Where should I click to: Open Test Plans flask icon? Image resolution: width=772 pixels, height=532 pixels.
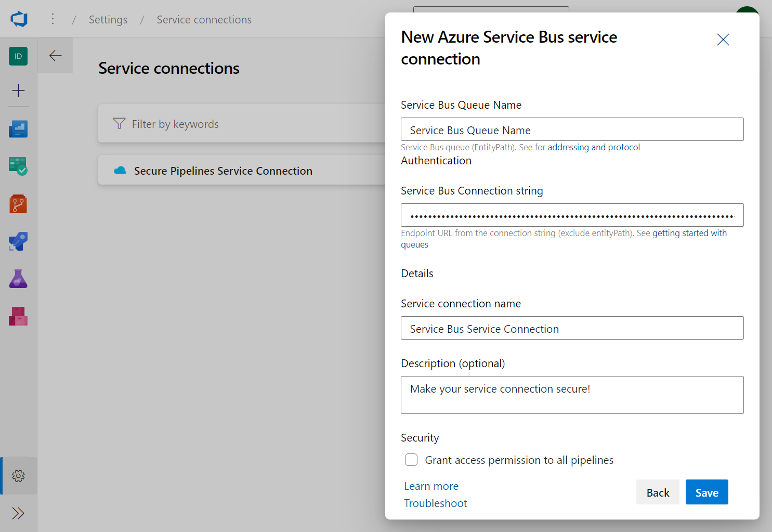click(18, 279)
